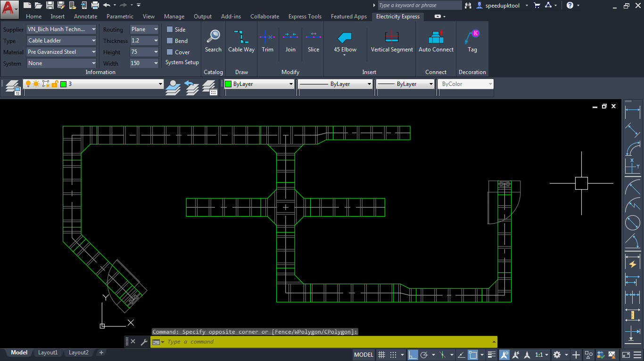Select the Arc Length dimension tool

point(632,148)
